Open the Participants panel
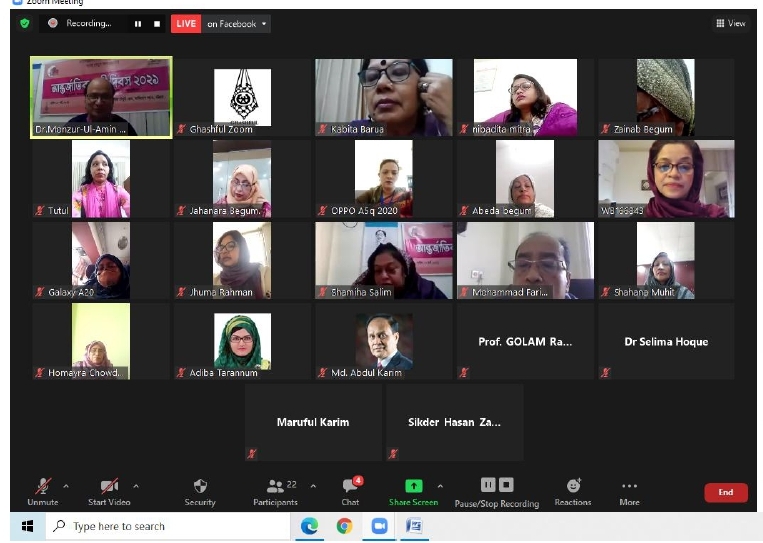 pyautogui.click(x=275, y=492)
